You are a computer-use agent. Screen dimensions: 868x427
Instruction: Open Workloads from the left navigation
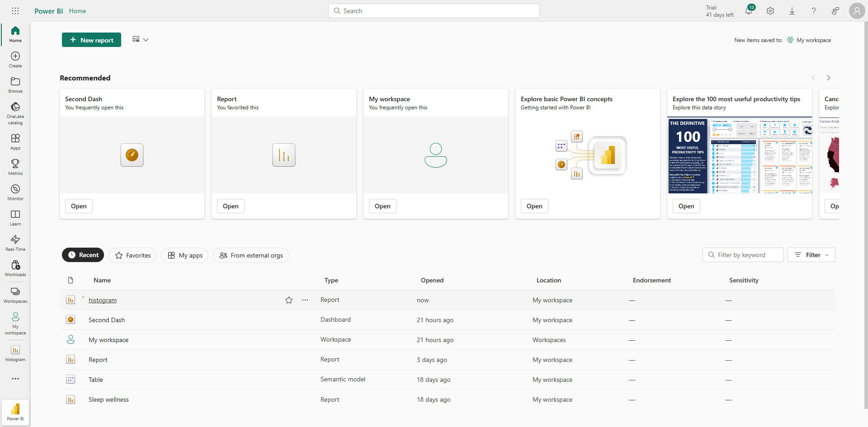click(15, 267)
